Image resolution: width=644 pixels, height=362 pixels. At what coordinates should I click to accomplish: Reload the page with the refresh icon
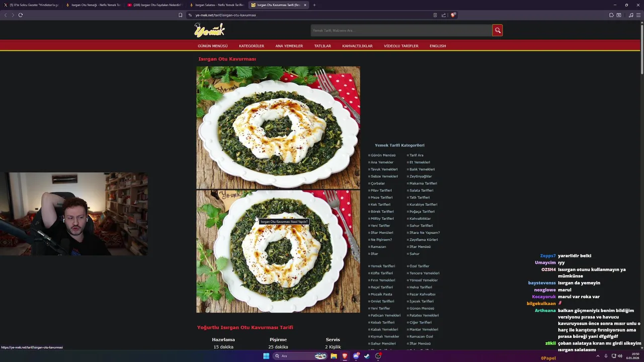21,15
